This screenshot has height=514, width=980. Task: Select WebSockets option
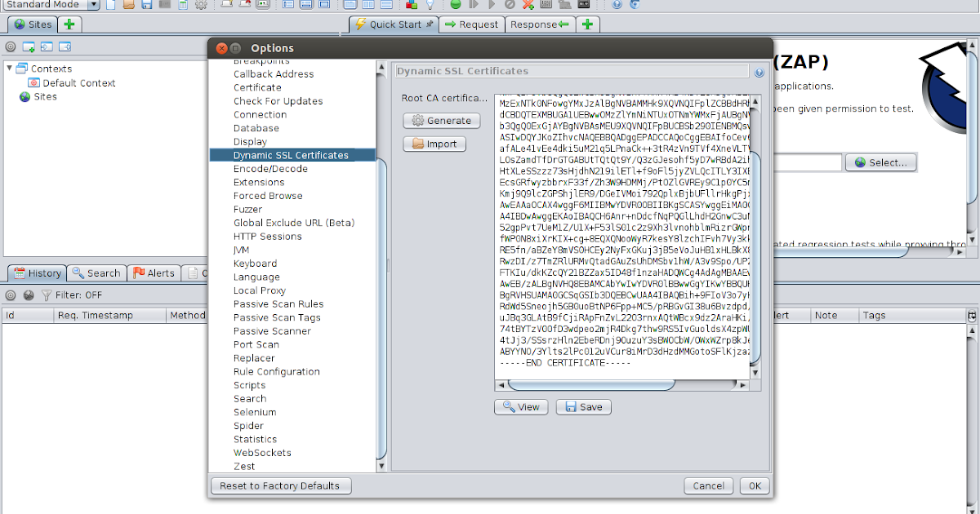click(x=262, y=453)
